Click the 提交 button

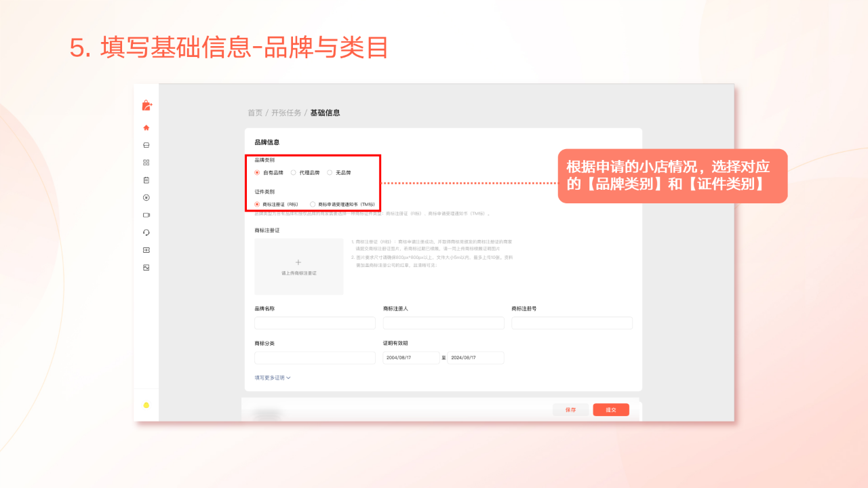[x=611, y=409]
